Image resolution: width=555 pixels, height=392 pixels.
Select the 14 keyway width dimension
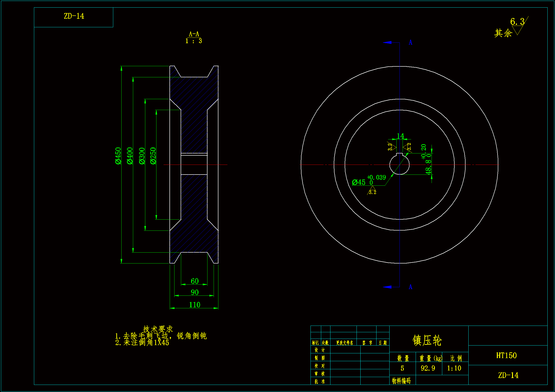tap(400, 136)
